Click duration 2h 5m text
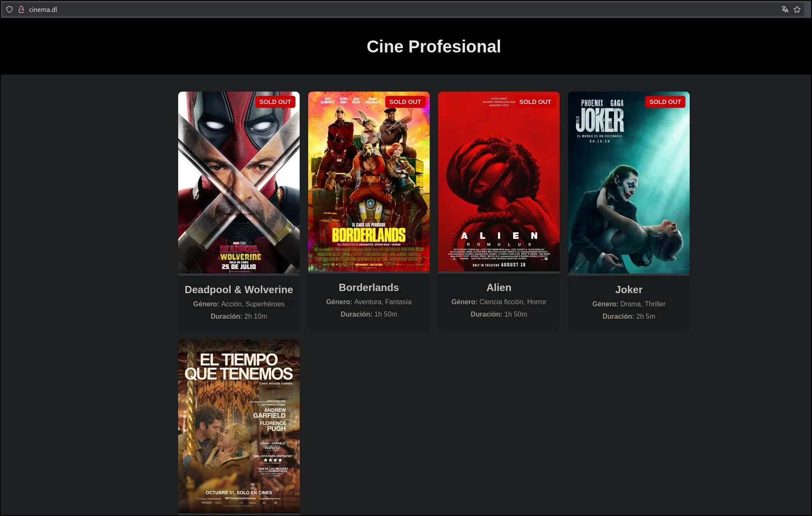The height and width of the screenshot is (516, 812). (646, 316)
